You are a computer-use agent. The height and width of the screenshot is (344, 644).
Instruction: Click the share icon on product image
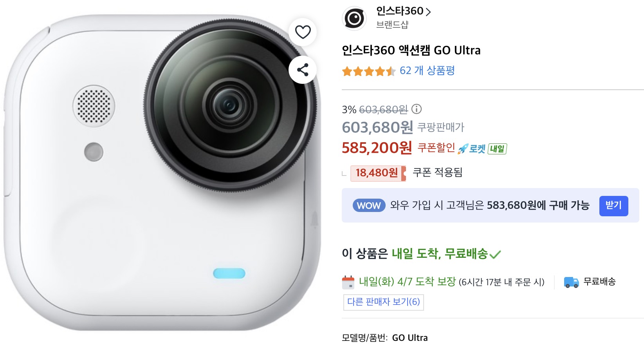(303, 70)
